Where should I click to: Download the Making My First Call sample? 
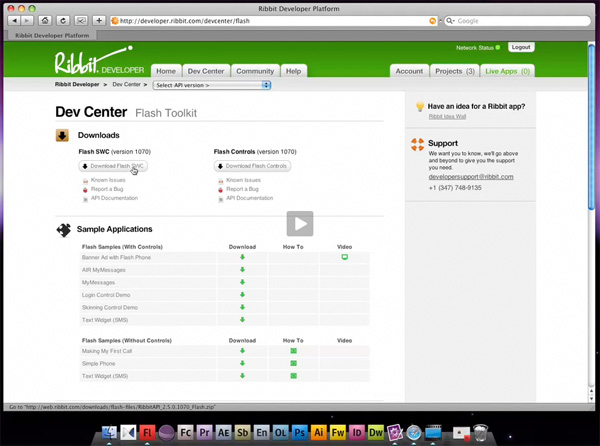242,351
